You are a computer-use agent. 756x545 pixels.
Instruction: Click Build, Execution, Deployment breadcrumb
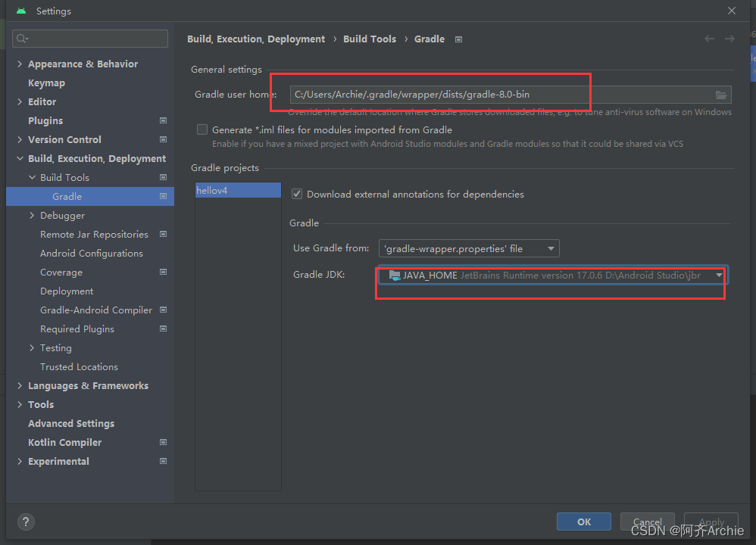click(x=256, y=39)
